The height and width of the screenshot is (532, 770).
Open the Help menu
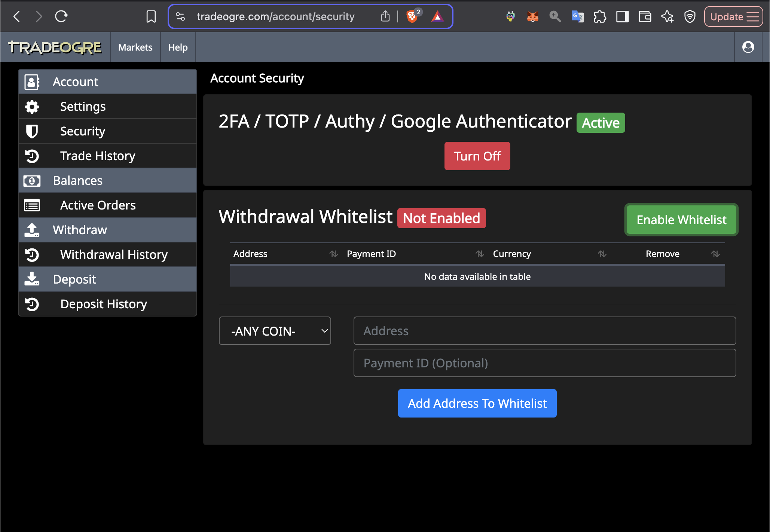(178, 47)
